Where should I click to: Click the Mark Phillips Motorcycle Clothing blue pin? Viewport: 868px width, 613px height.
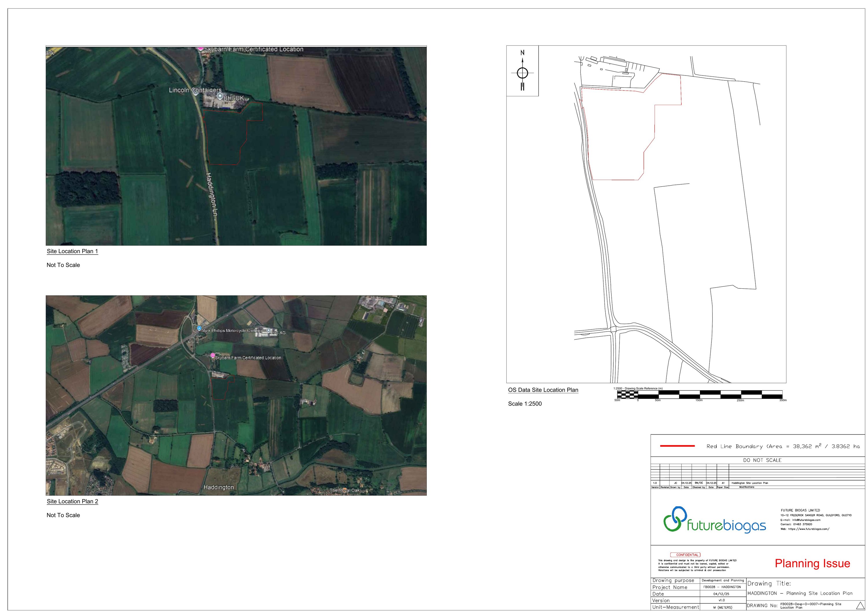(199, 328)
